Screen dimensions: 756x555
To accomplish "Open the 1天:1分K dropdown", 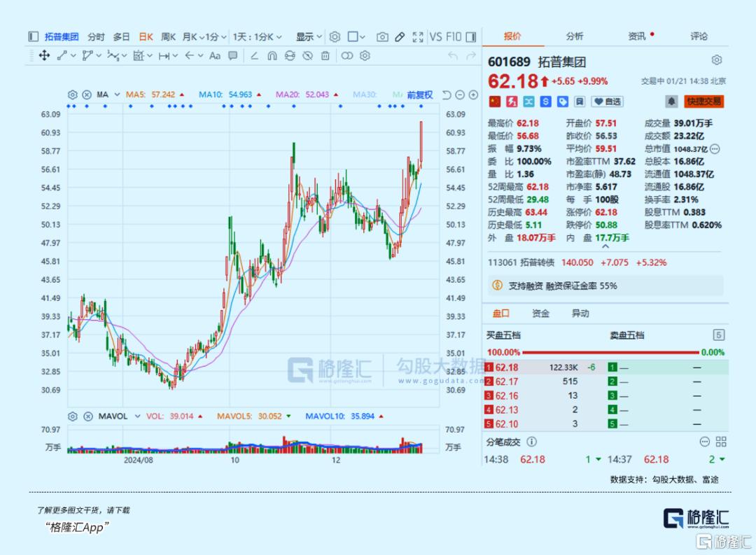I will coord(257,36).
